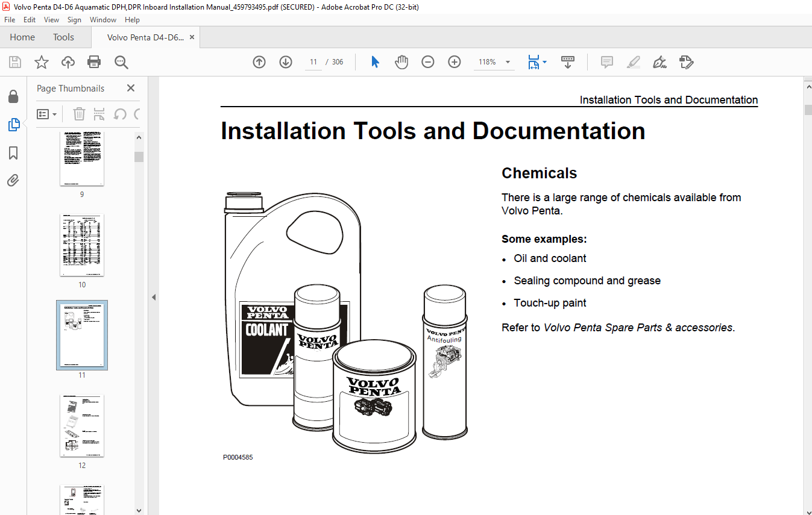Go to previous page arrow
Screen dimensions: 812x515
coord(259,62)
